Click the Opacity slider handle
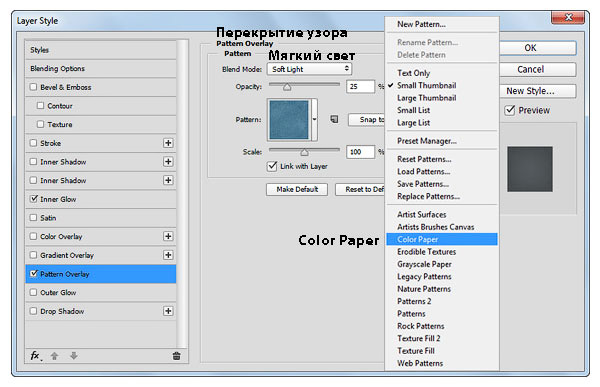The image size is (600, 387). pyautogui.click(x=287, y=87)
